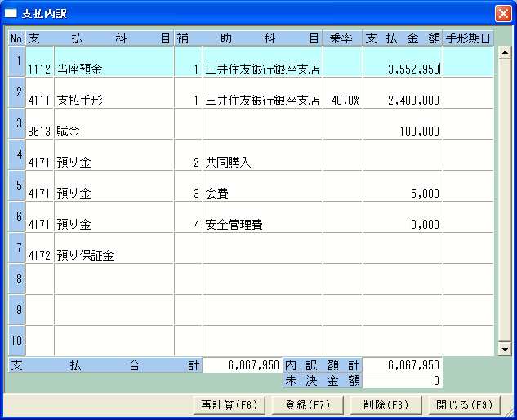Screen dimensions: 517x420
Task: Select row number 8 header
Action: [x=17, y=279]
